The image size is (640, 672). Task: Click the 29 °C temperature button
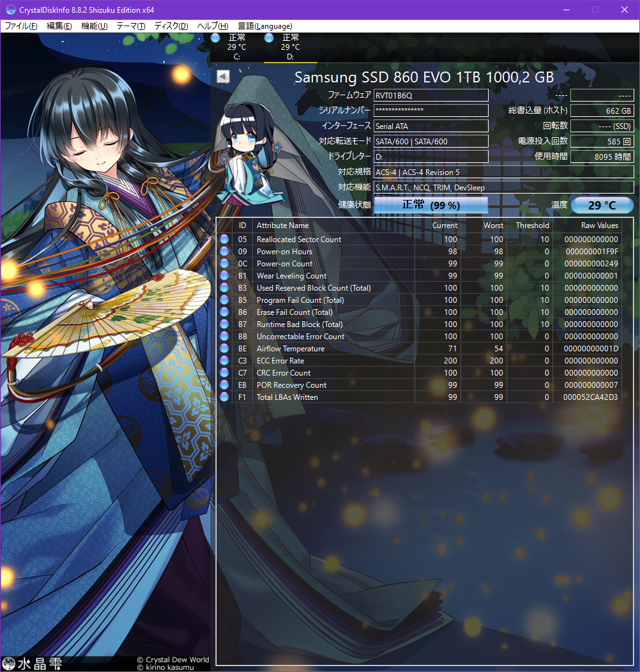[x=602, y=205]
